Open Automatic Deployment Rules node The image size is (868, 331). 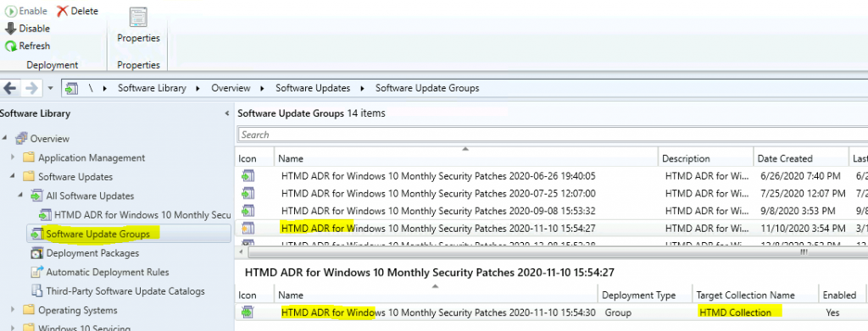tap(108, 272)
